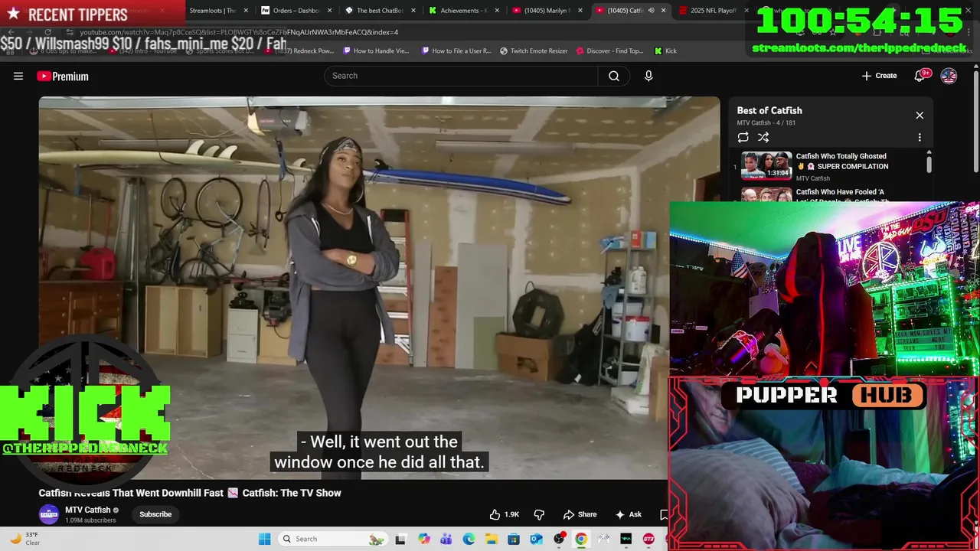This screenshot has width=980, height=551.
Task: Open Task View from taskbar
Action: coord(400,539)
